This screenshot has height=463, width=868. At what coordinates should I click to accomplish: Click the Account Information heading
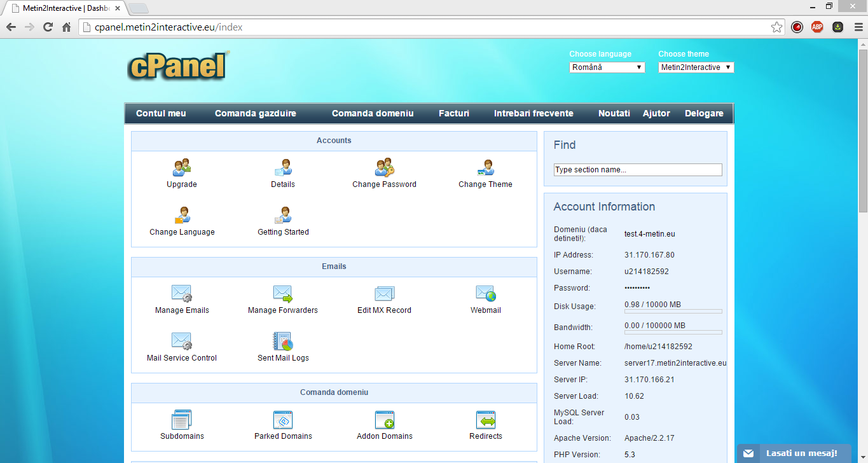pos(604,207)
